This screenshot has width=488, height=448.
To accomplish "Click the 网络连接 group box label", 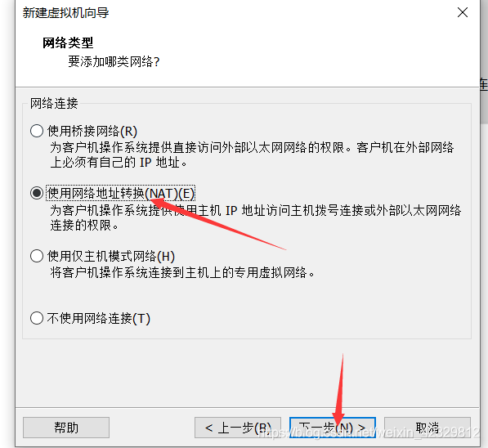I will (x=54, y=103).
